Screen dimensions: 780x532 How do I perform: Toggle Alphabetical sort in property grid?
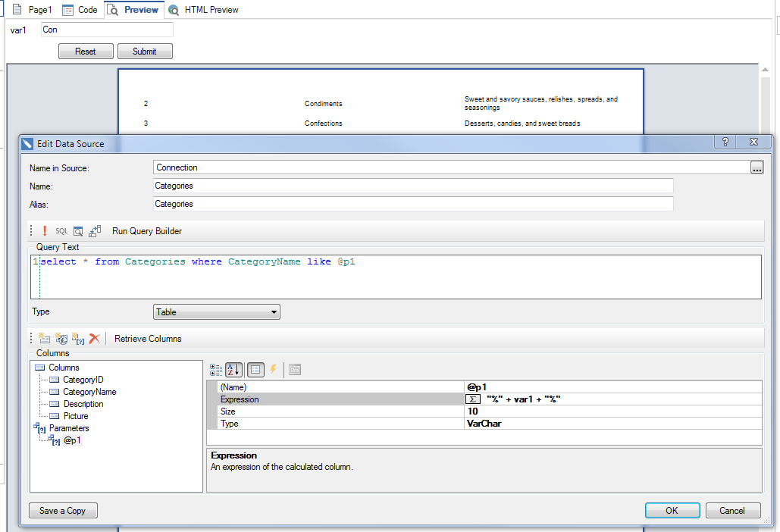(x=233, y=369)
